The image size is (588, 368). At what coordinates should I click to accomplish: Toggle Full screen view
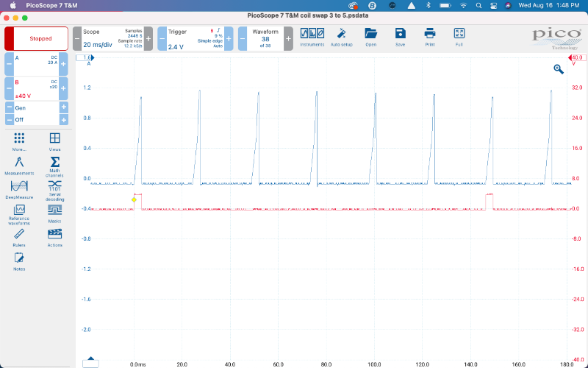click(459, 36)
